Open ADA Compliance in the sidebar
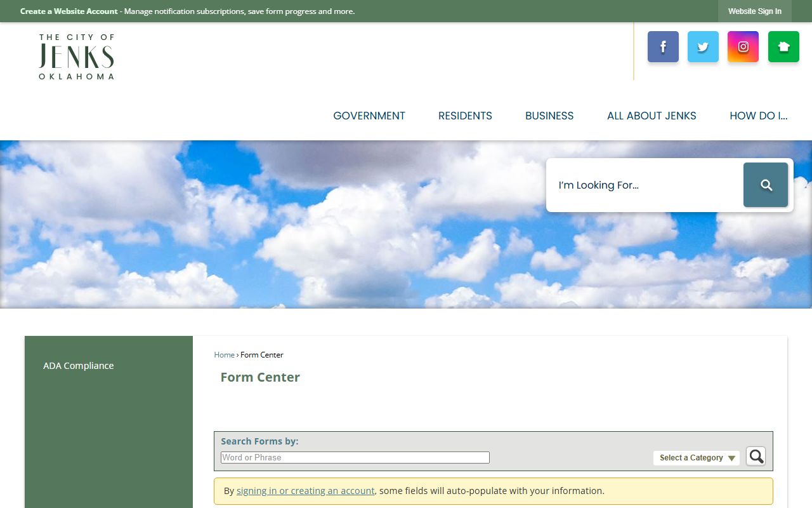Screen dimensions: 812x508 click(x=79, y=366)
